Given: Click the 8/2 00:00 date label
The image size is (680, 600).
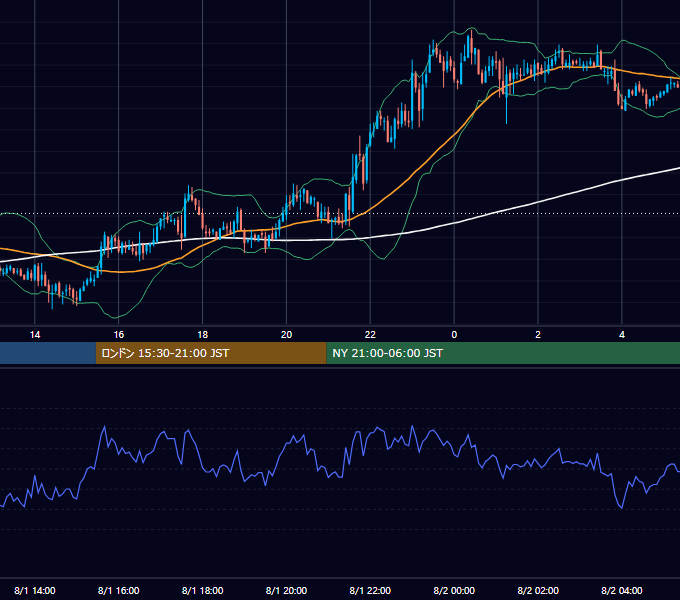Looking at the screenshot, I should [x=454, y=591].
